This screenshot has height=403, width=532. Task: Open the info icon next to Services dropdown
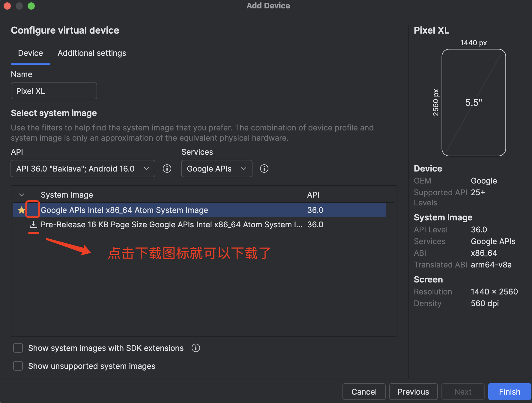[x=264, y=169]
